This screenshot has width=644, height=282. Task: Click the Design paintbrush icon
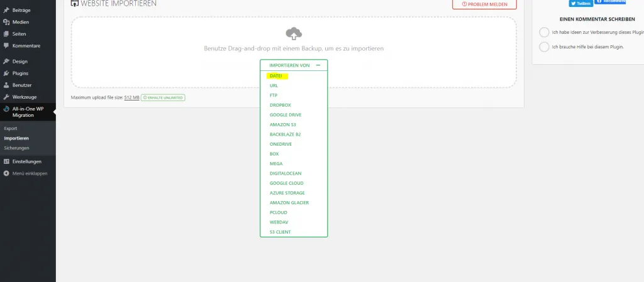pyautogui.click(x=6, y=62)
